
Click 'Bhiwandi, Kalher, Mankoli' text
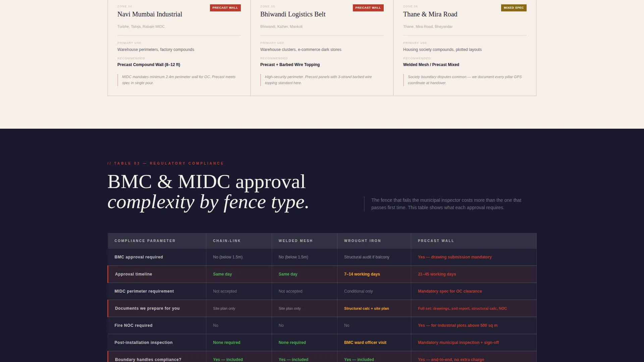281,26
